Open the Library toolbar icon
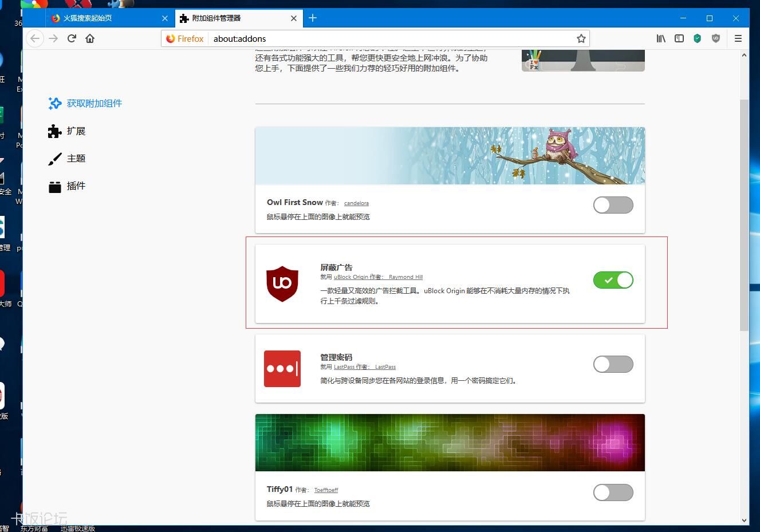 (661, 38)
